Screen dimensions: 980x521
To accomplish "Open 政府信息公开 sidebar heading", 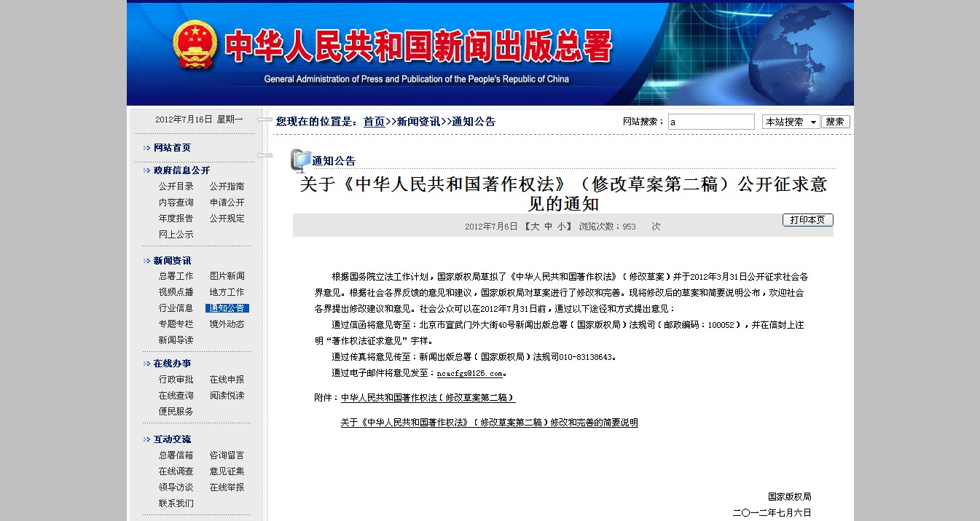I will (181, 171).
